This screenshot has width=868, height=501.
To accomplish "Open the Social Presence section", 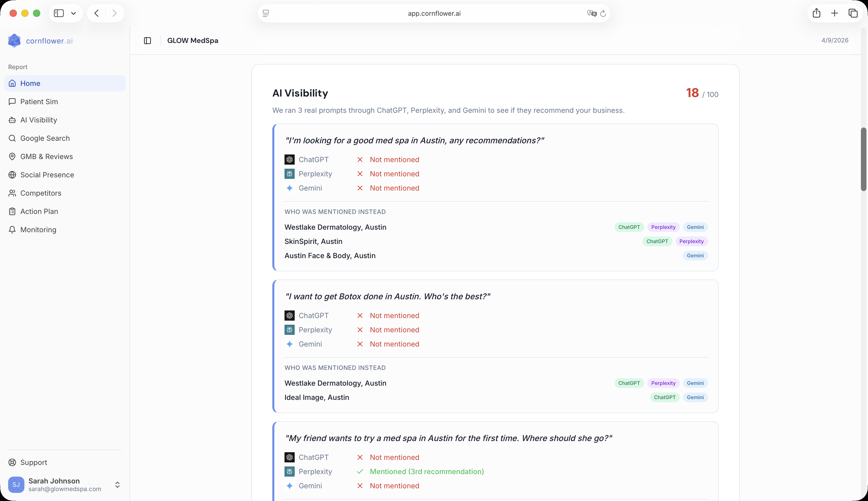I will [x=47, y=175].
